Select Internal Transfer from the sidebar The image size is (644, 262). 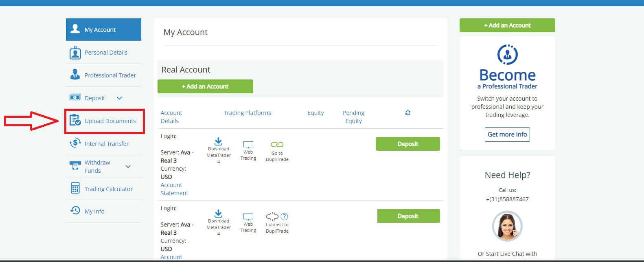pyautogui.click(x=106, y=144)
